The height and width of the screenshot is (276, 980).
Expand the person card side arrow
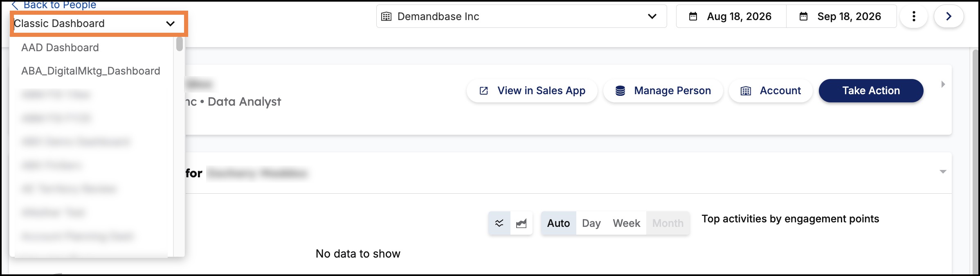pyautogui.click(x=943, y=84)
